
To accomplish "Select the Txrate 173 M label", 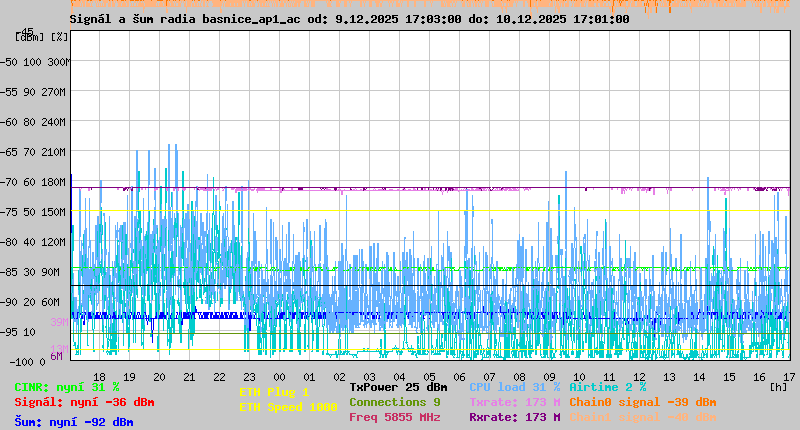I will click(x=514, y=402).
